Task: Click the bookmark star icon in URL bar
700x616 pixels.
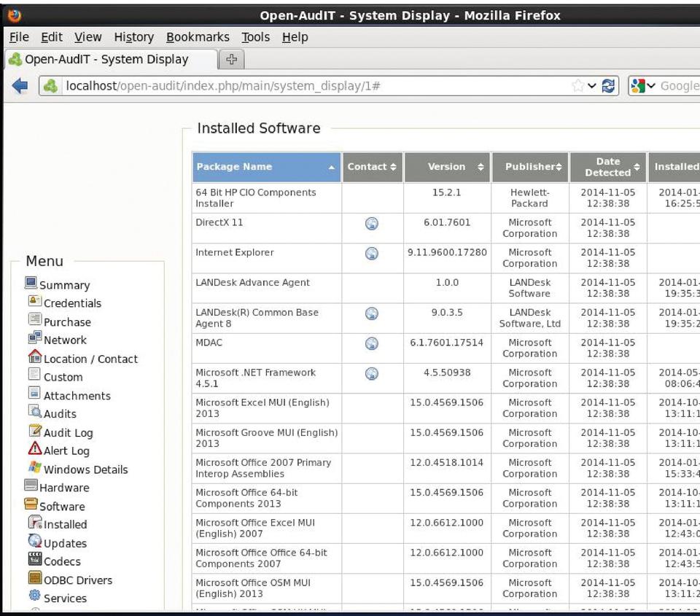Action: (578, 86)
